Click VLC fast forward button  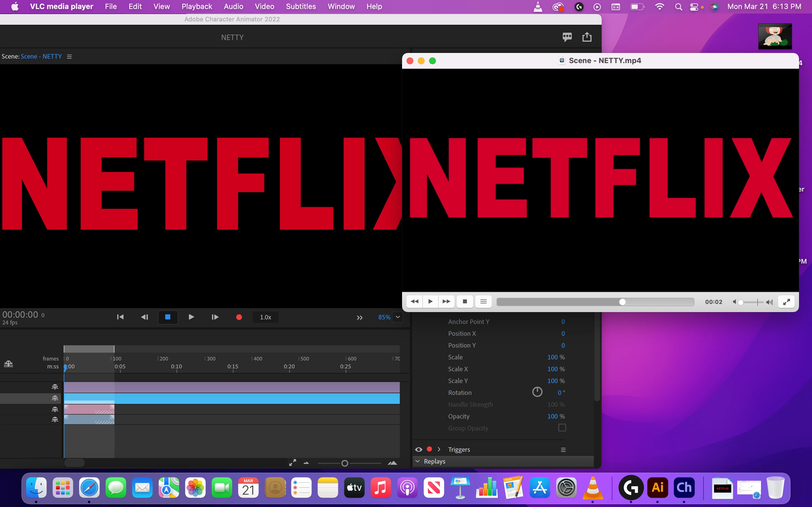446,302
